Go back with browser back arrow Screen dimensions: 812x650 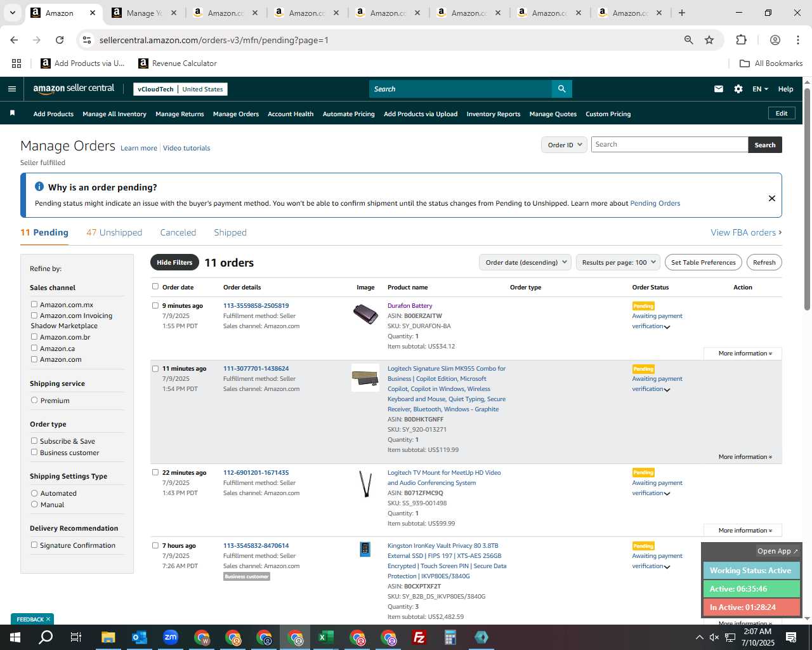(14, 40)
